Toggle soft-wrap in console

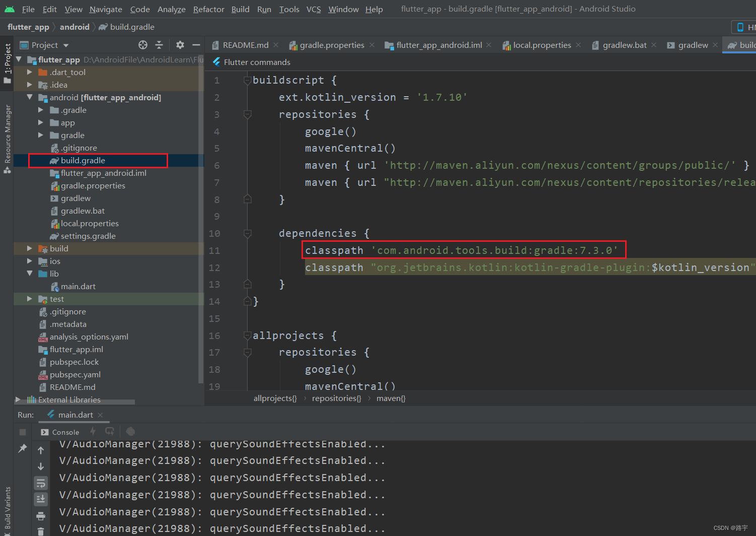[x=41, y=483]
